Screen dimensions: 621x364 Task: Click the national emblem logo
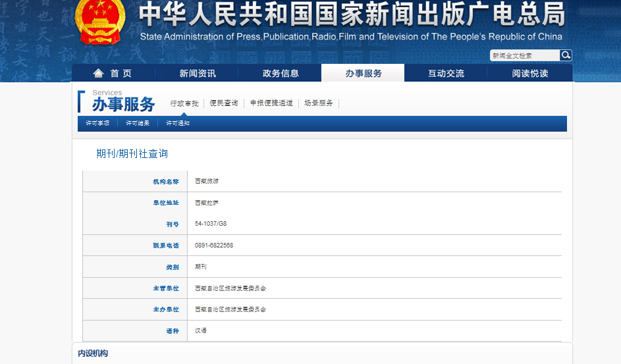pos(100,22)
